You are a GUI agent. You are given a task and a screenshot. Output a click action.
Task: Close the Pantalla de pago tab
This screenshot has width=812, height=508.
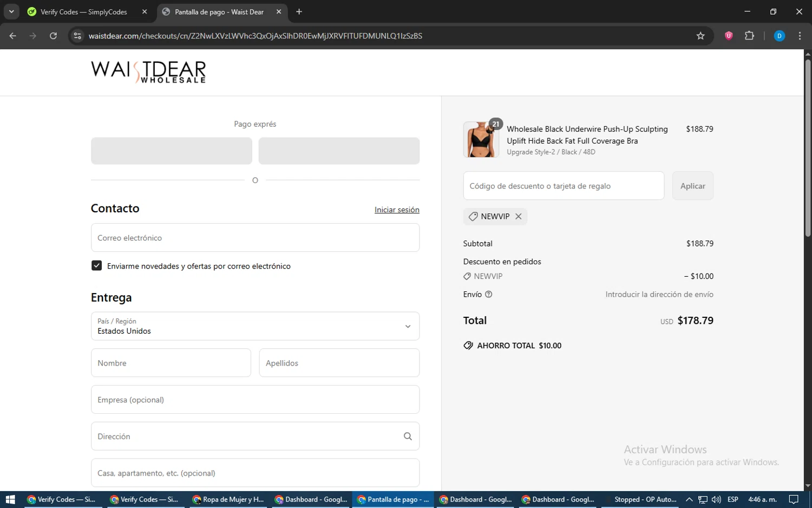point(279,11)
